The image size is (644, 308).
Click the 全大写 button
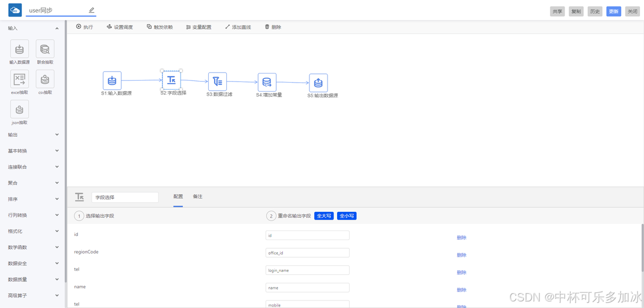(x=324, y=216)
